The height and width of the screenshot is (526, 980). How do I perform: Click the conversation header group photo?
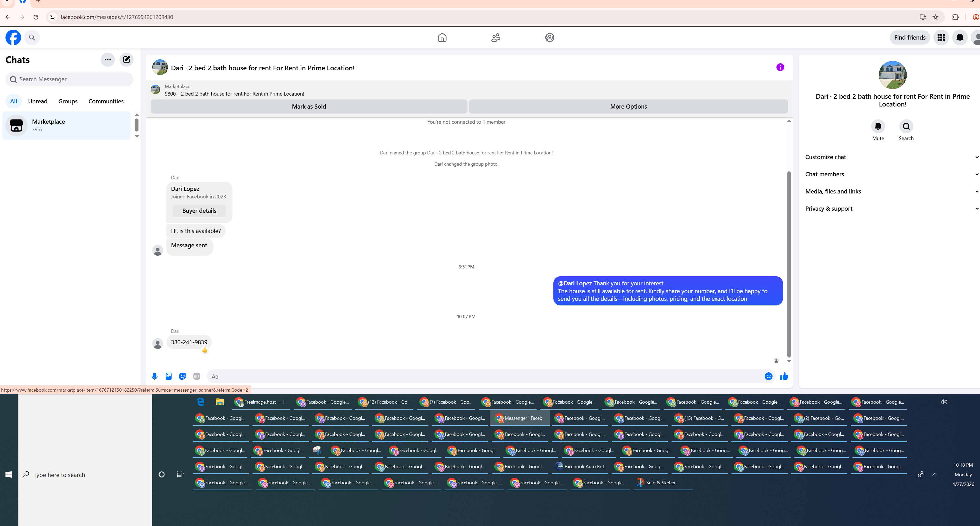pos(160,67)
